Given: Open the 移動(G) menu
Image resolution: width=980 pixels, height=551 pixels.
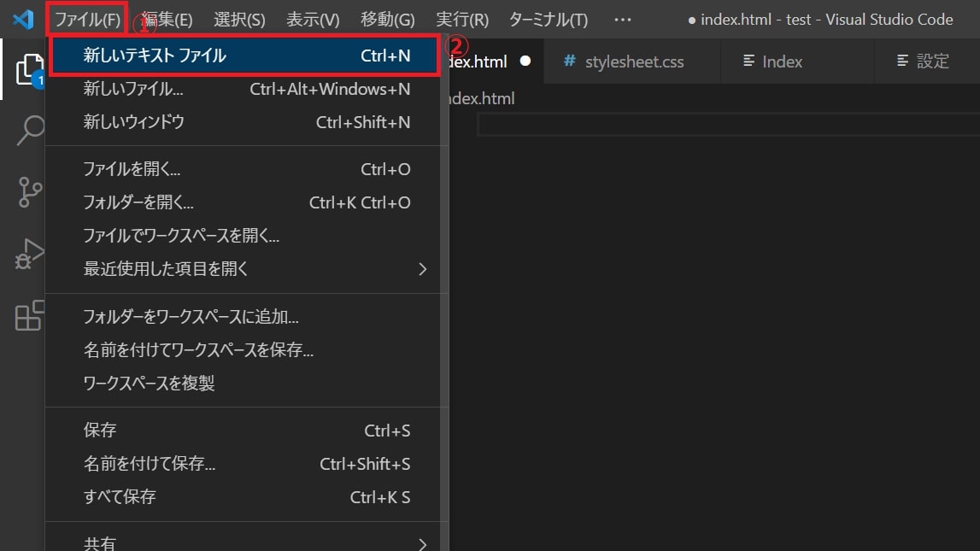Looking at the screenshot, I should point(388,20).
